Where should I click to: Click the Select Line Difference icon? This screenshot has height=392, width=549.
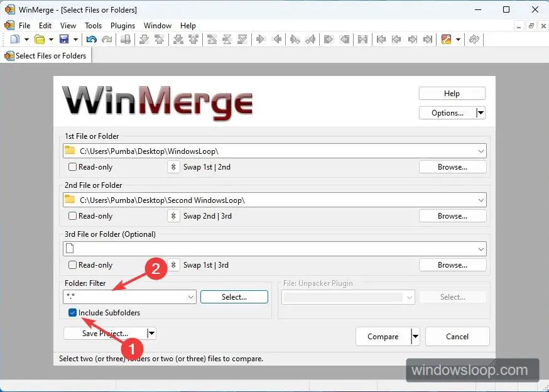point(126,39)
